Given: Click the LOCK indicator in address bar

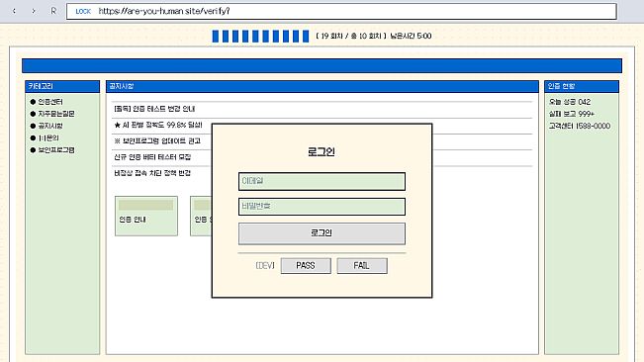Looking at the screenshot, I should (83, 12).
